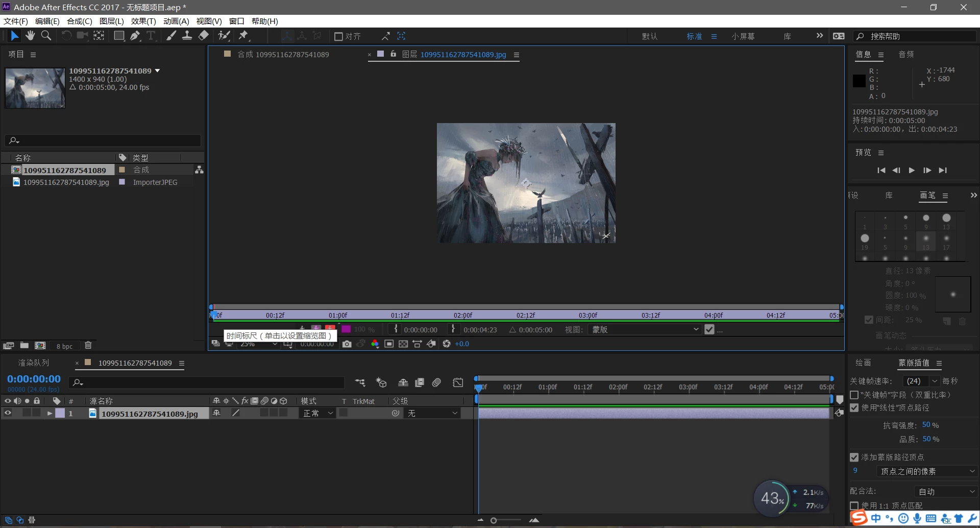The image size is (980, 528).
Task: Jump to the first frame in preview
Action: coord(881,170)
